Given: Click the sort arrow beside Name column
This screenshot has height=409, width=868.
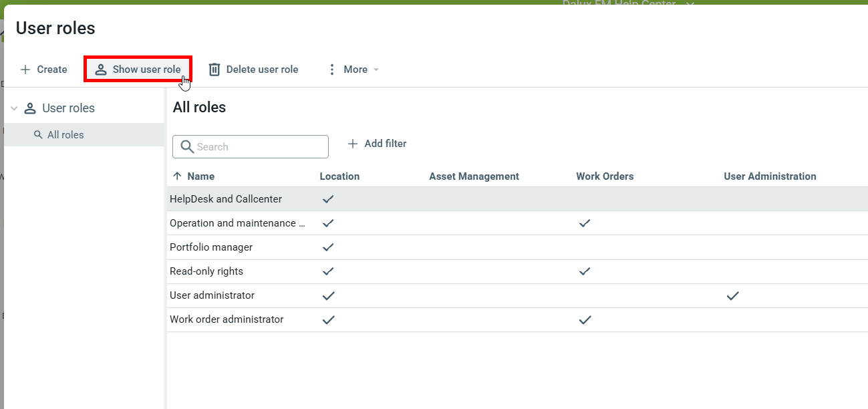Looking at the screenshot, I should click(177, 176).
